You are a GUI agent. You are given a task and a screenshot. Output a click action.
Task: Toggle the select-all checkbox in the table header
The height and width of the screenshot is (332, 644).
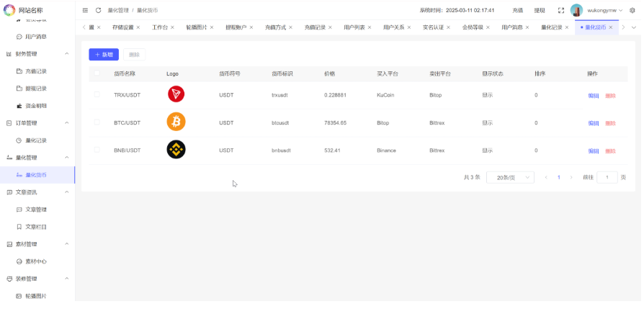[97, 73]
